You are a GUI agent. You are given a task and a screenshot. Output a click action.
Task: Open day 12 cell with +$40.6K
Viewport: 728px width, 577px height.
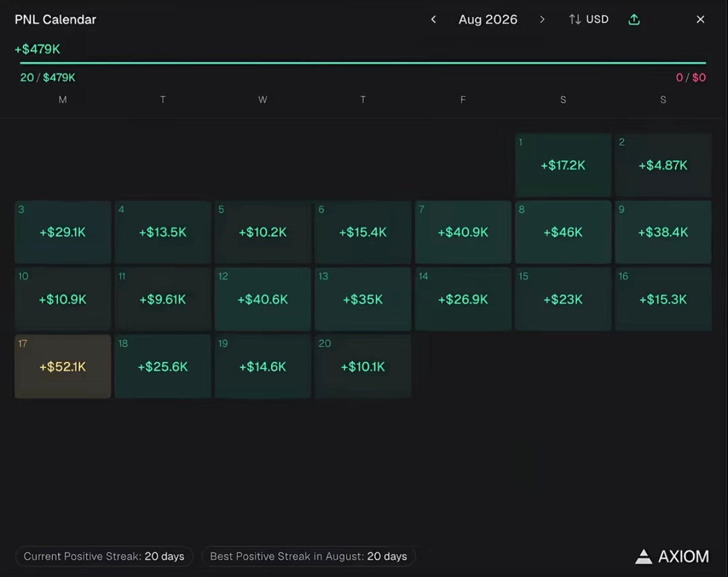pyautogui.click(x=263, y=299)
